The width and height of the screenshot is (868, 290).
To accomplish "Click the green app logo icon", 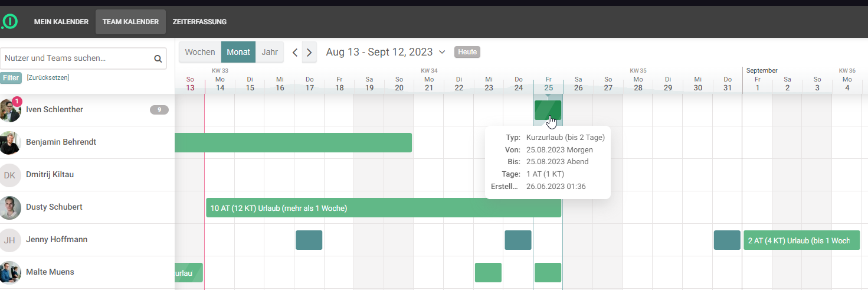I will (x=9, y=22).
